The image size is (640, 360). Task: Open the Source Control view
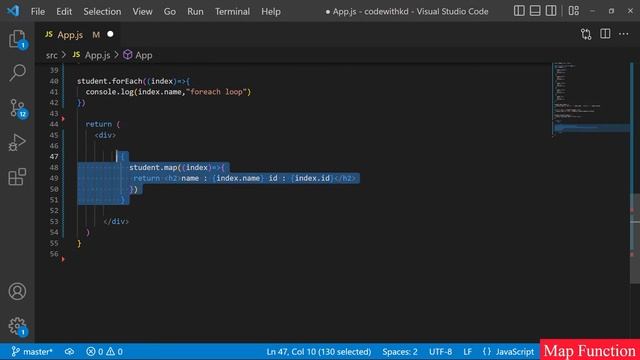click(17, 109)
